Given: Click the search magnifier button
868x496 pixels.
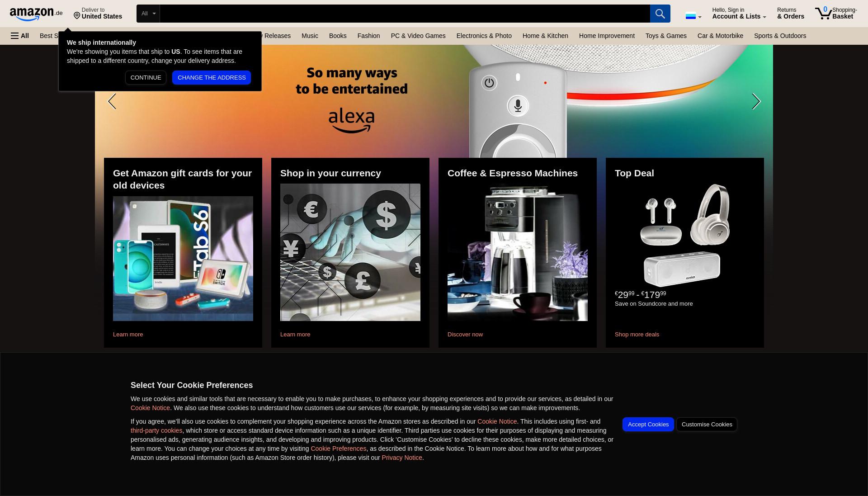Looking at the screenshot, I should (x=660, y=14).
